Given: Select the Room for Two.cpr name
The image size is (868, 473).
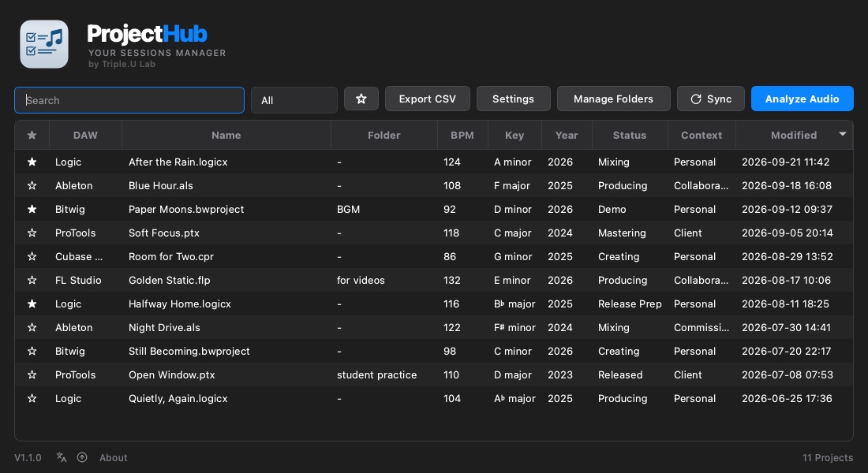Looking at the screenshot, I should coord(171,257).
